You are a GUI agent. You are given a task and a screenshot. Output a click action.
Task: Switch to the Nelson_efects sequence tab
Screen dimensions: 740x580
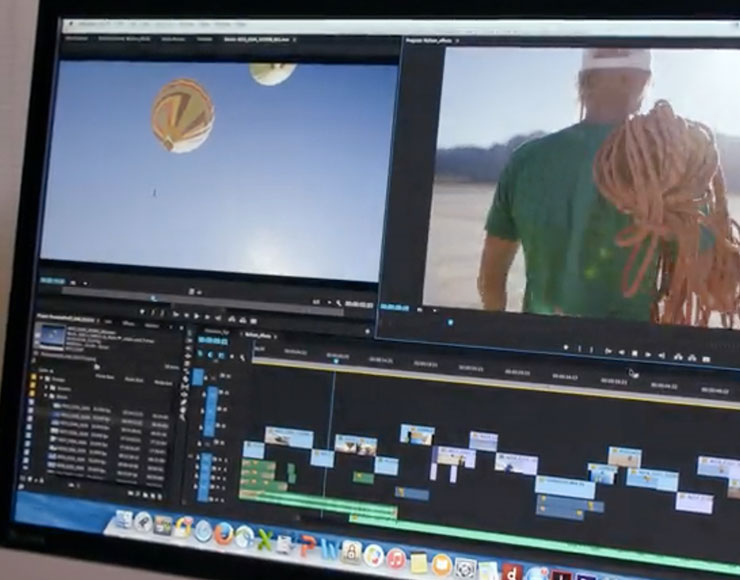point(256,335)
